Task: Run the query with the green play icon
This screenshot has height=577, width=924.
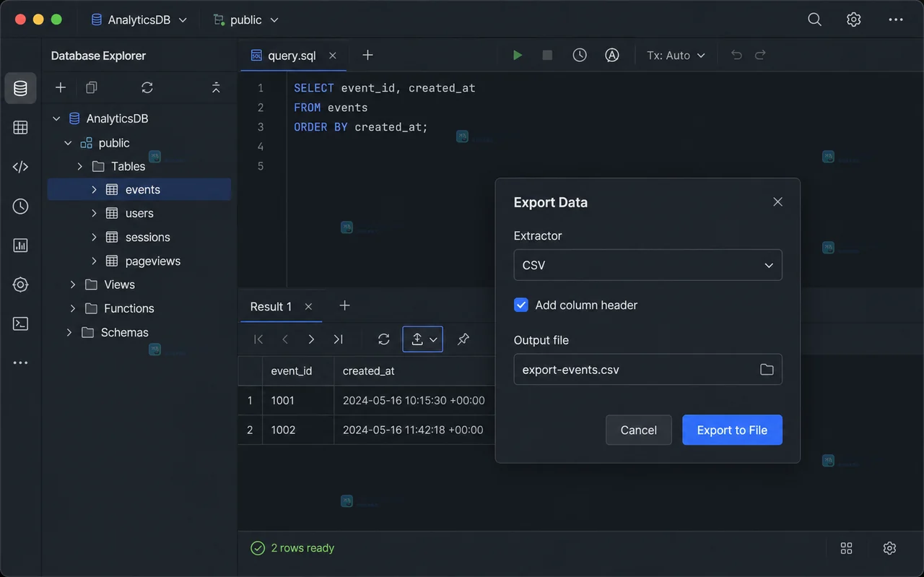Action: click(x=518, y=56)
